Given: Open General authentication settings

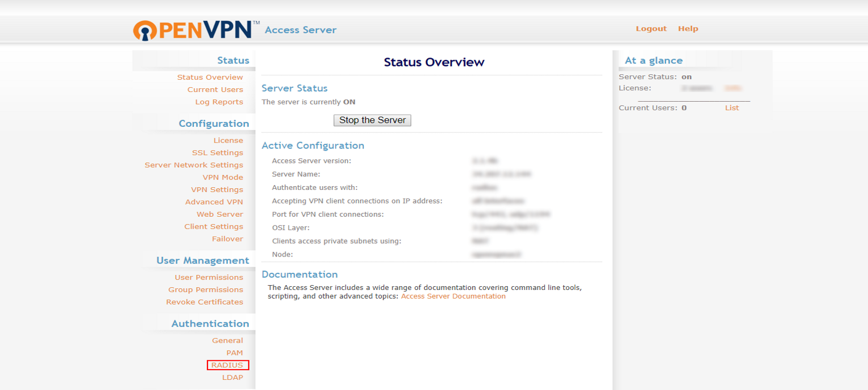Looking at the screenshot, I should pos(227,341).
